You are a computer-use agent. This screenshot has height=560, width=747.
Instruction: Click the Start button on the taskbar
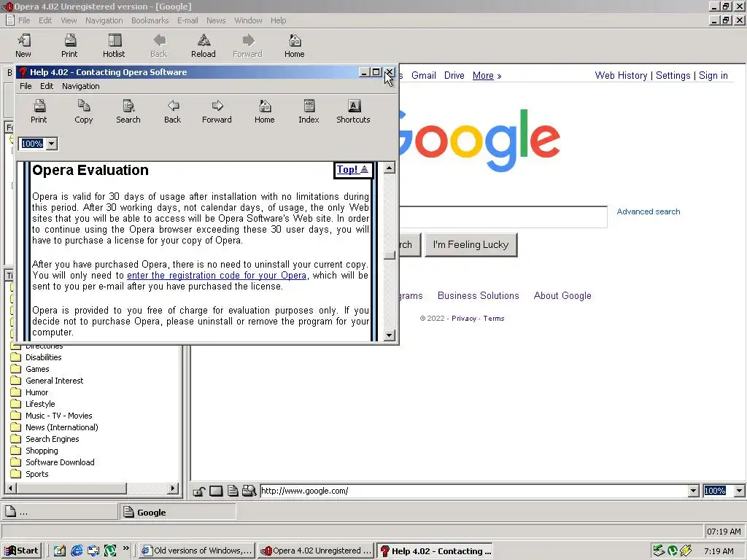(21, 551)
